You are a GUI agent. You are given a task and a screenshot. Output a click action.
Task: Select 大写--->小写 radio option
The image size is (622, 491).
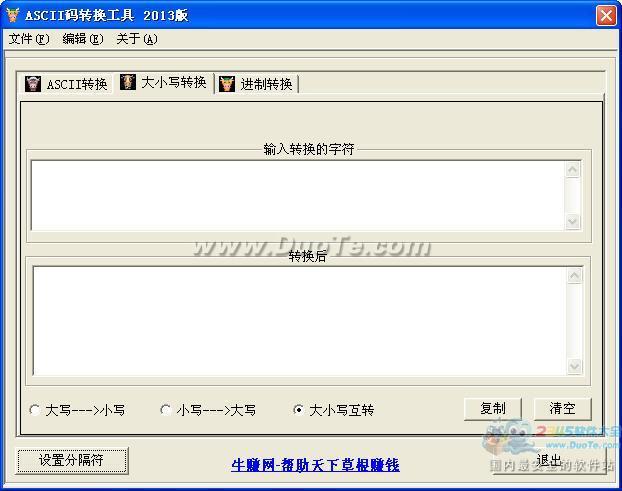coord(36,410)
